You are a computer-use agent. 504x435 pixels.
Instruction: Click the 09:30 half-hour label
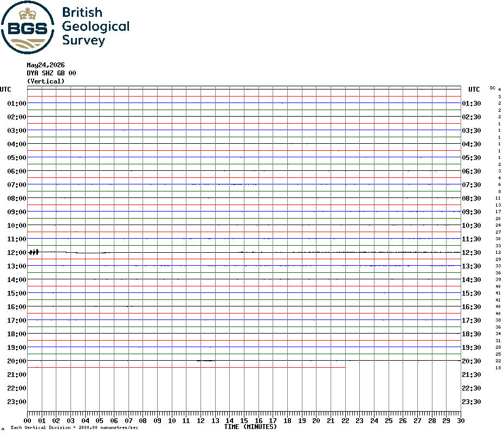471,212
